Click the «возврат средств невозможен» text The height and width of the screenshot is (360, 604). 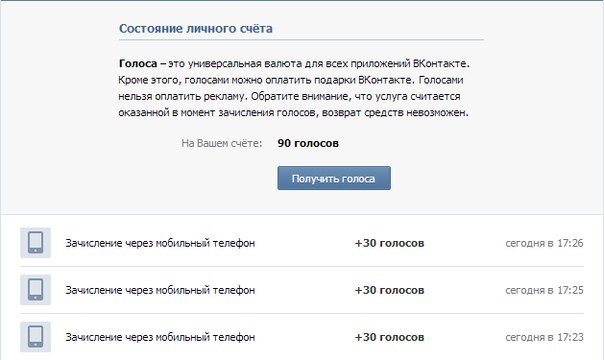click(395, 113)
